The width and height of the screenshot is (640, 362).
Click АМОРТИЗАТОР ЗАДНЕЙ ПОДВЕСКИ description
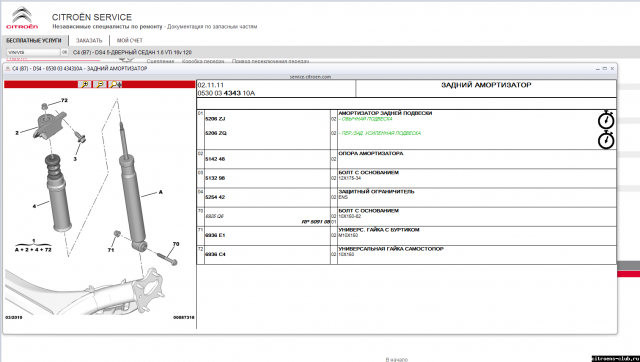[385, 113]
